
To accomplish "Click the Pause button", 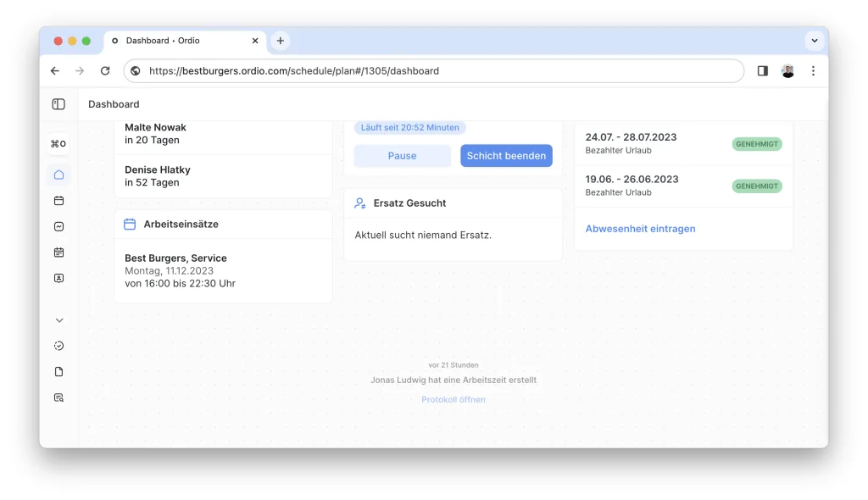I will tap(402, 156).
